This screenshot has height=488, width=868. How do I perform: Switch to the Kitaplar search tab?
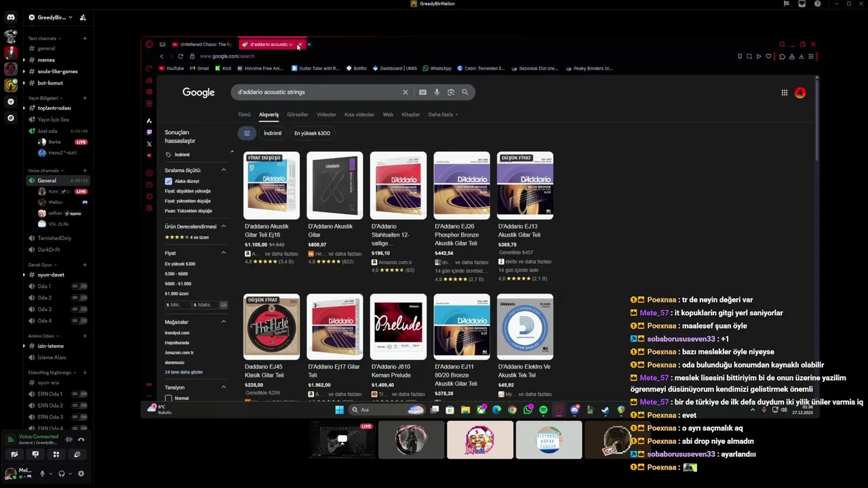tap(410, 115)
